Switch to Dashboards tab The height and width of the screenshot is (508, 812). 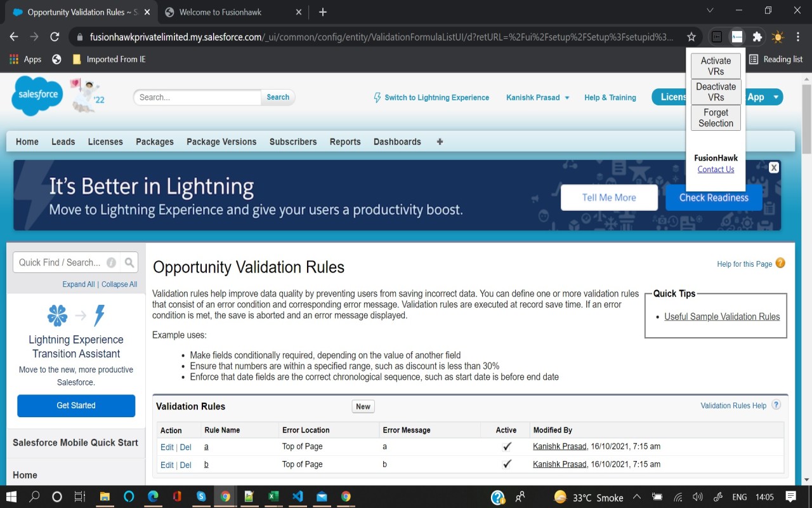pos(397,142)
